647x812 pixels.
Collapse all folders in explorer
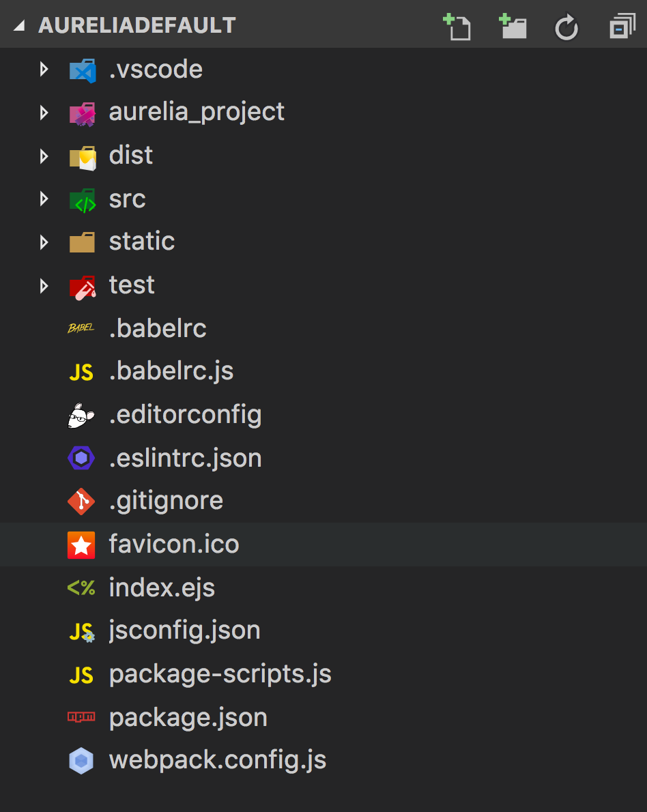coord(621,28)
